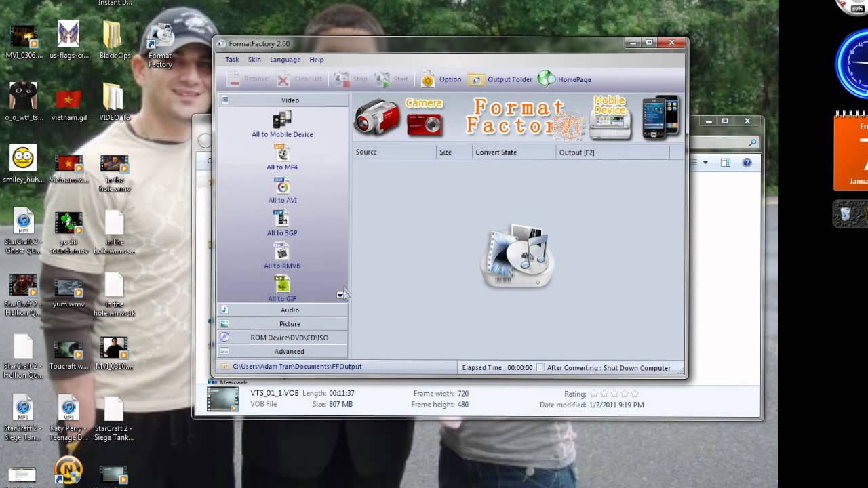Click the orange calendar gadget
The height and width of the screenshot is (488, 868).
pyautogui.click(x=851, y=152)
